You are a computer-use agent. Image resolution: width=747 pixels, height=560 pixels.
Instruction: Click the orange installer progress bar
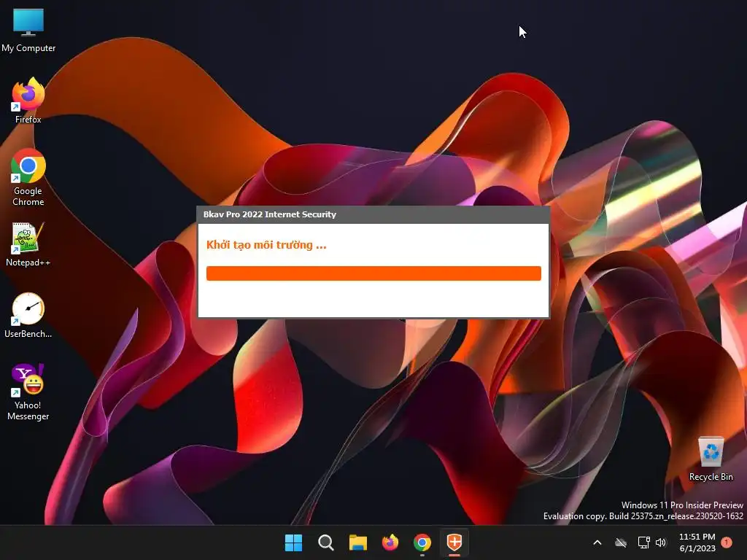click(373, 273)
